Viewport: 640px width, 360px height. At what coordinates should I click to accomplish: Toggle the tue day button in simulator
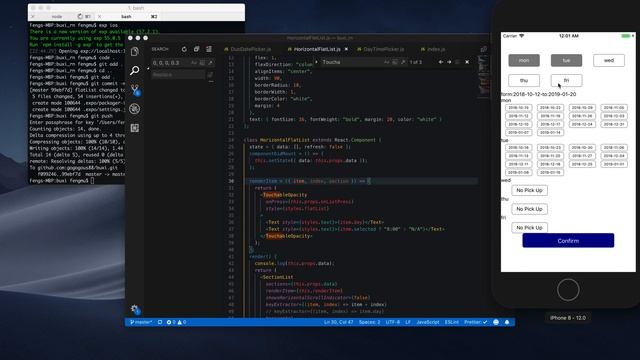567,60
